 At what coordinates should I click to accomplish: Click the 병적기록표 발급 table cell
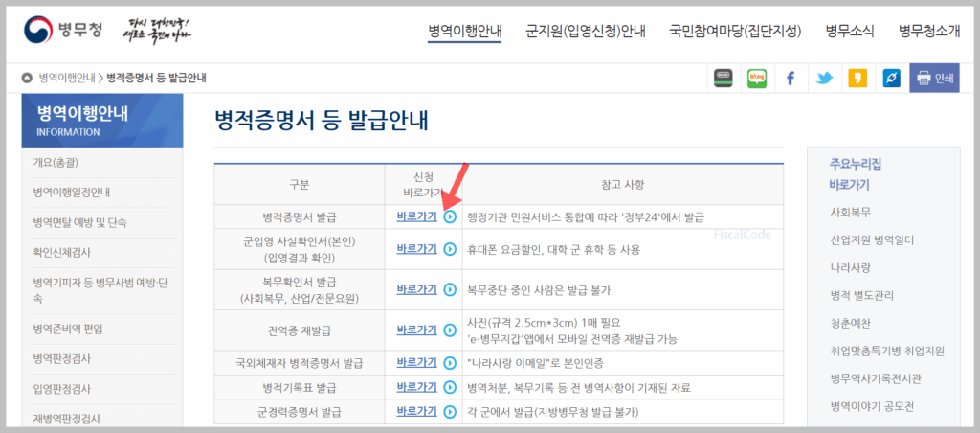click(x=300, y=388)
